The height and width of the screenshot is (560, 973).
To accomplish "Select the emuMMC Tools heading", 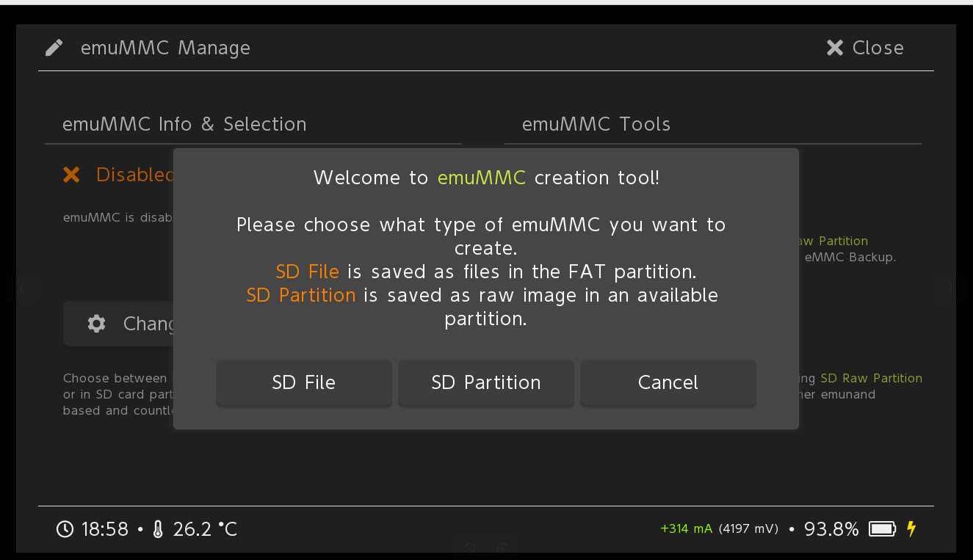I will (x=596, y=124).
